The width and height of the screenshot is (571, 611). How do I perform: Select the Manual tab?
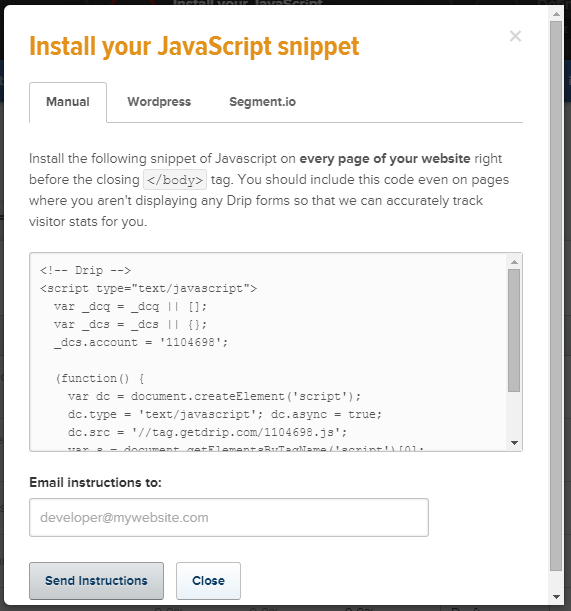pos(68,102)
